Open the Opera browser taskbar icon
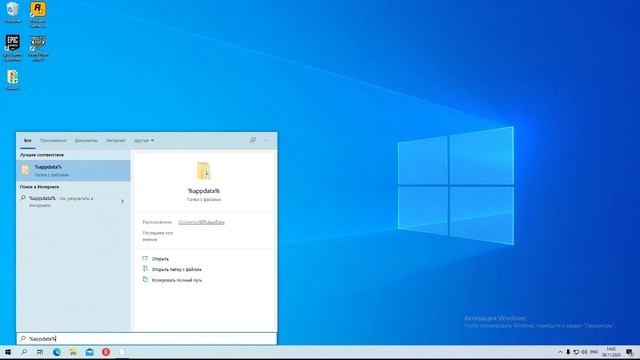Screen dimensions: 640x360 click(x=106, y=352)
